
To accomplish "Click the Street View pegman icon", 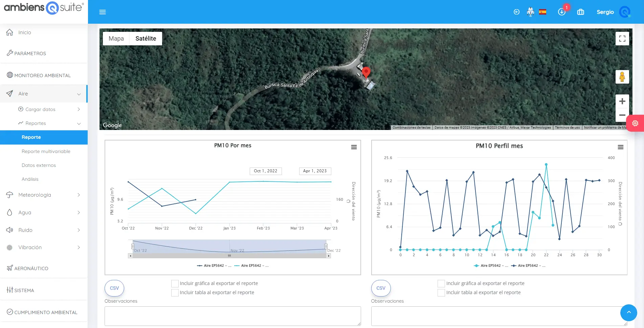I will 622,77.
